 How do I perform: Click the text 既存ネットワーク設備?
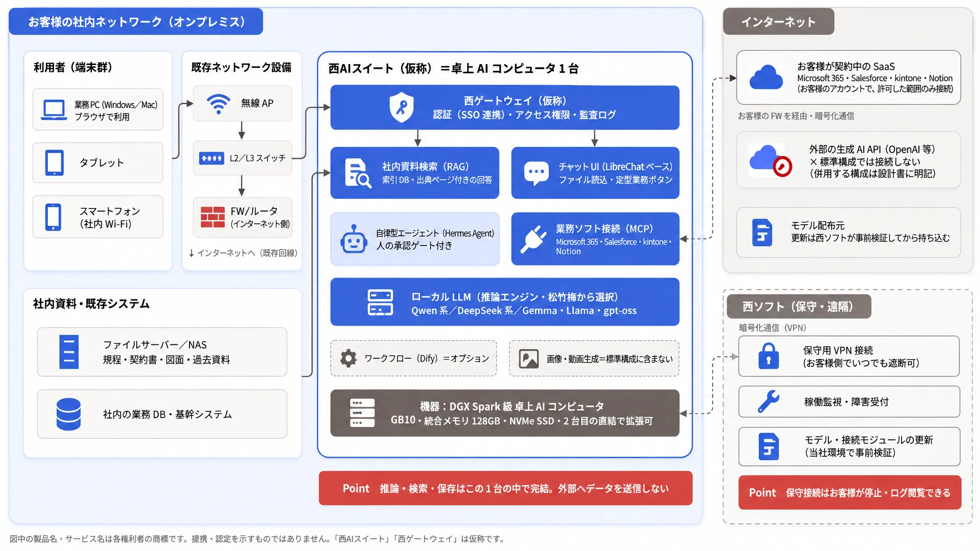241,67
